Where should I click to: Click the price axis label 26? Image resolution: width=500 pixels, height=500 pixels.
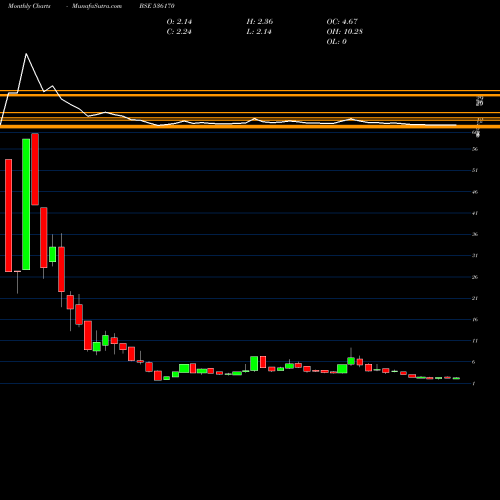tap(475, 277)
